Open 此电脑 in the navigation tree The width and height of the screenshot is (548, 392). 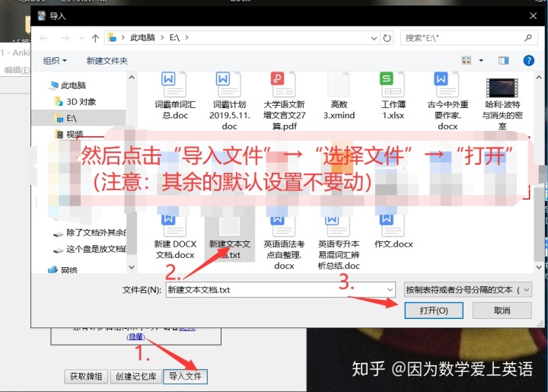click(73, 85)
